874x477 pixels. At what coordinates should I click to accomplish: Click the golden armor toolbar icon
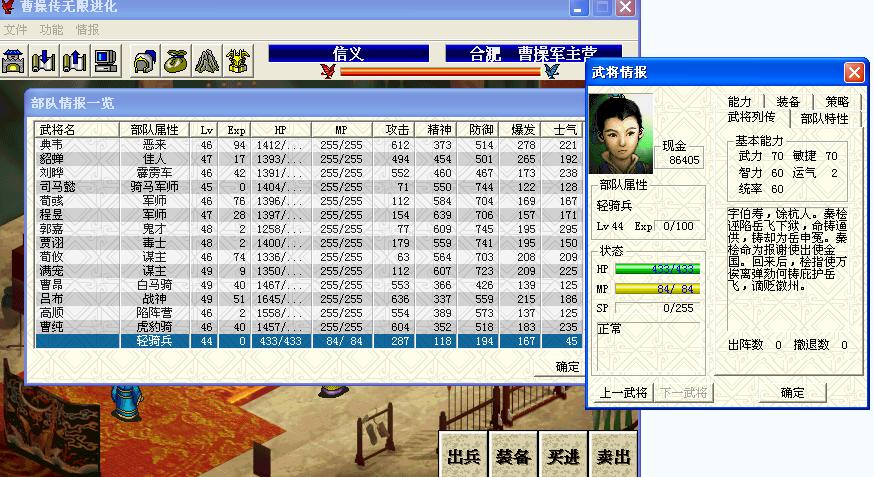click(238, 61)
